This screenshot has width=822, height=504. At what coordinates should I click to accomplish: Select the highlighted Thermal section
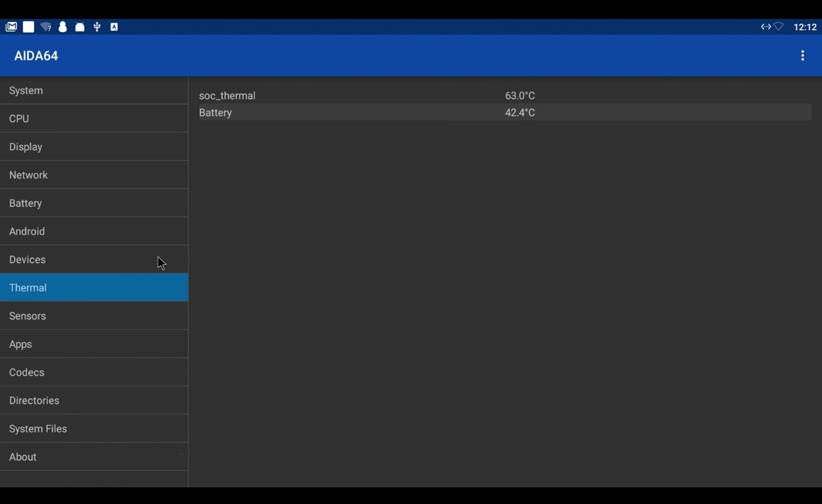[94, 288]
